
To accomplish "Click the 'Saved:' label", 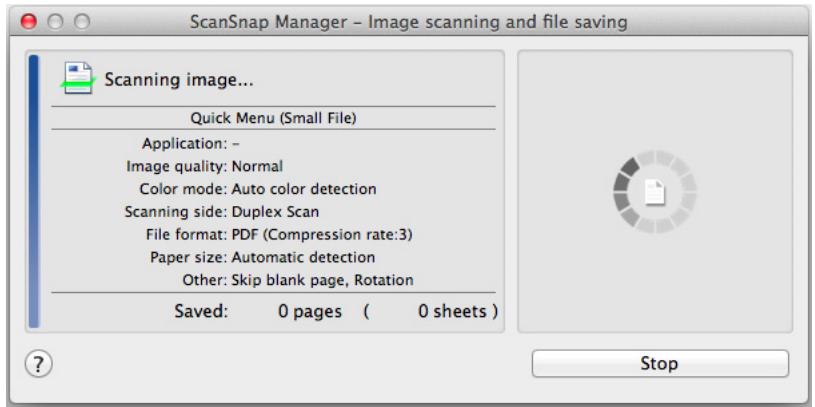I will point(201,311).
